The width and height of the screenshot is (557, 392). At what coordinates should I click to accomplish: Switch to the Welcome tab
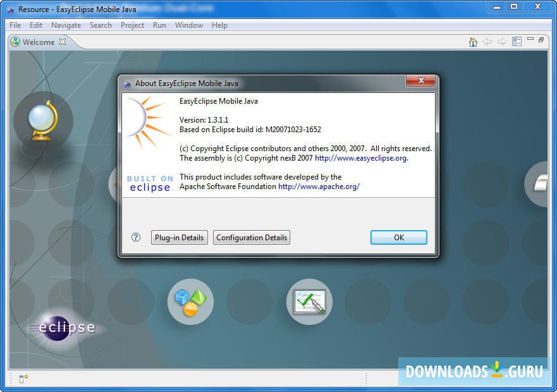pos(39,42)
